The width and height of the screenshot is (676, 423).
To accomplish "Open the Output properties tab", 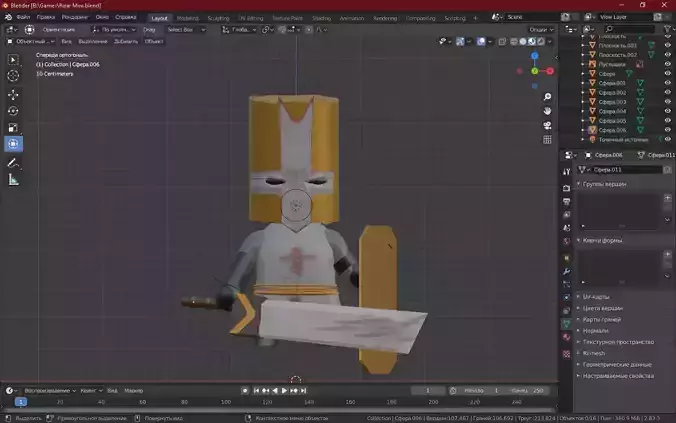I will pyautogui.click(x=566, y=201).
